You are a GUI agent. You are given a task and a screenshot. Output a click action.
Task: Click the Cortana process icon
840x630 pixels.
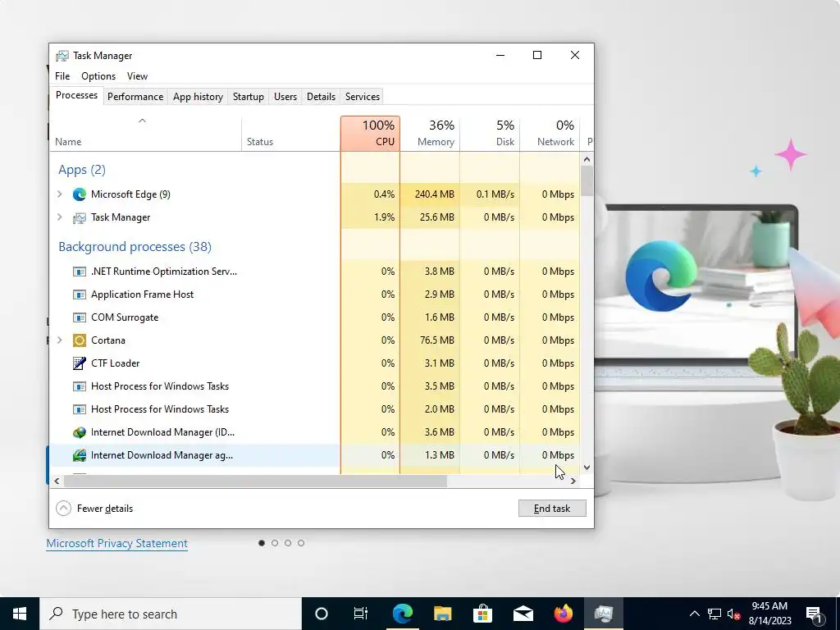tap(80, 340)
